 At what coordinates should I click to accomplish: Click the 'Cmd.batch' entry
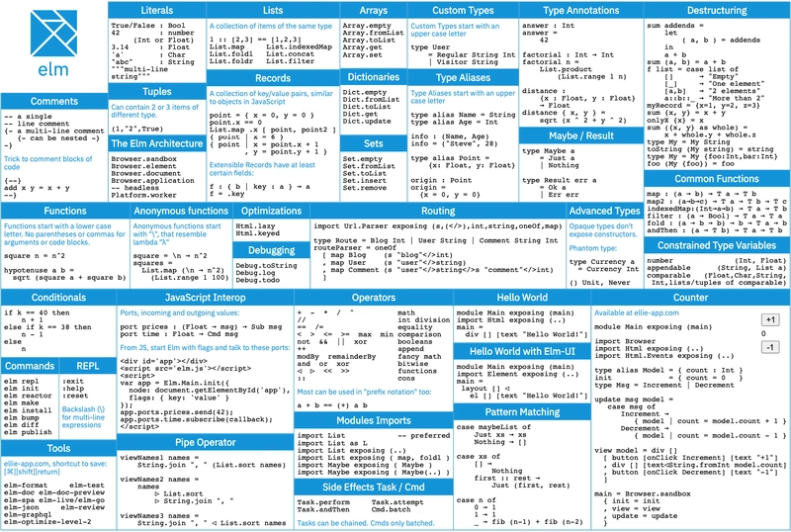391,510
